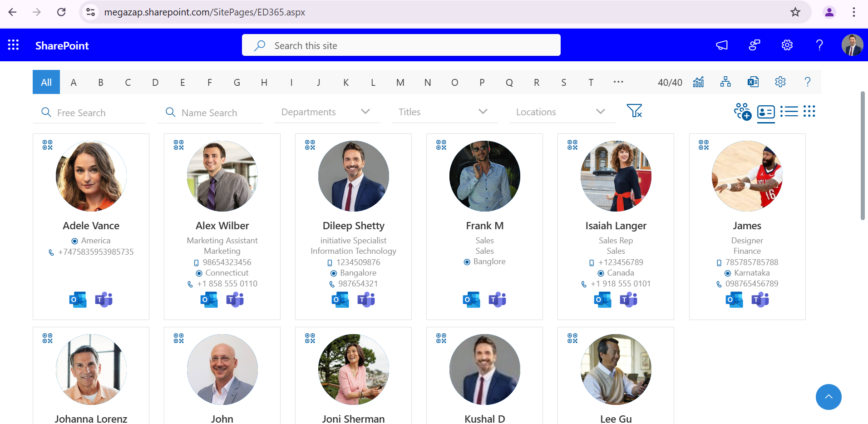This screenshot has height=424, width=868.
Task: Chat with Dileep Shetty in Teams
Action: click(366, 300)
